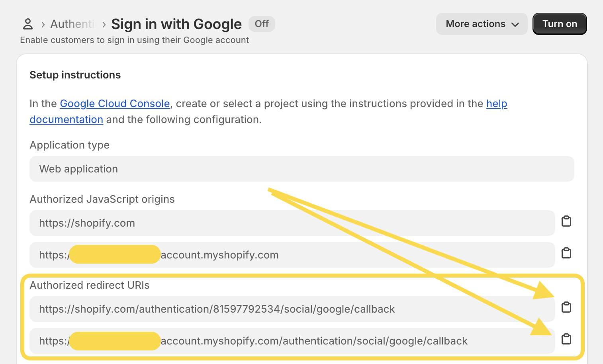The image size is (603, 364).
Task: Click the Setup instructions heading
Action: coord(75,75)
